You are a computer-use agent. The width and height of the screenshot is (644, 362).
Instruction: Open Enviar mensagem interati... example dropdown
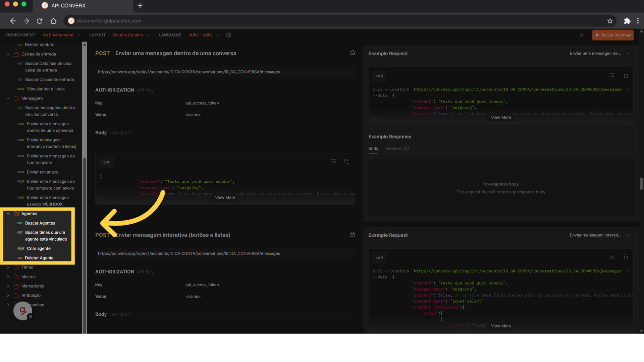coord(600,235)
